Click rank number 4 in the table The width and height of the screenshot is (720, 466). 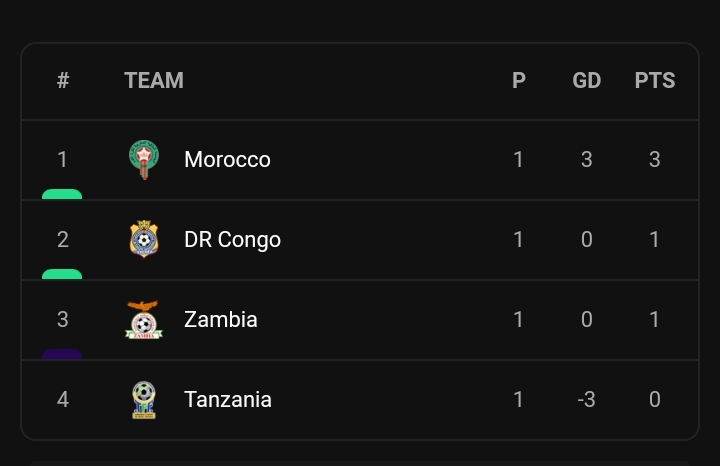pyautogui.click(x=63, y=400)
